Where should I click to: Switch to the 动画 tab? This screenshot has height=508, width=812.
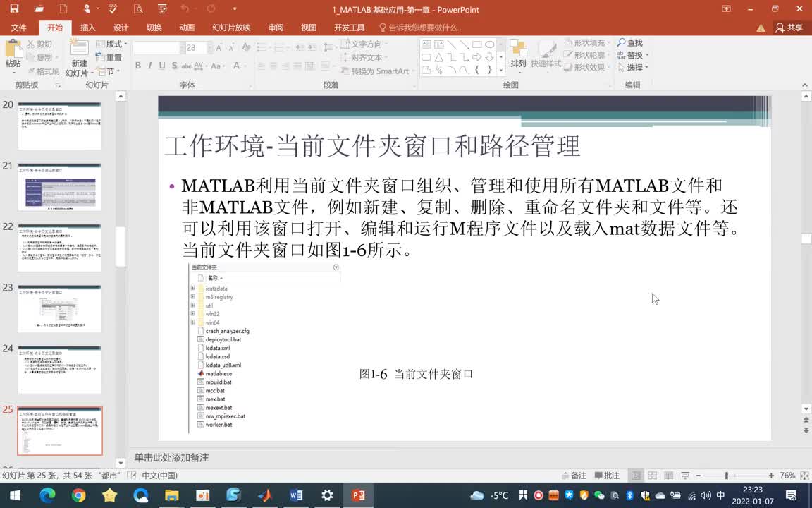pos(187,28)
